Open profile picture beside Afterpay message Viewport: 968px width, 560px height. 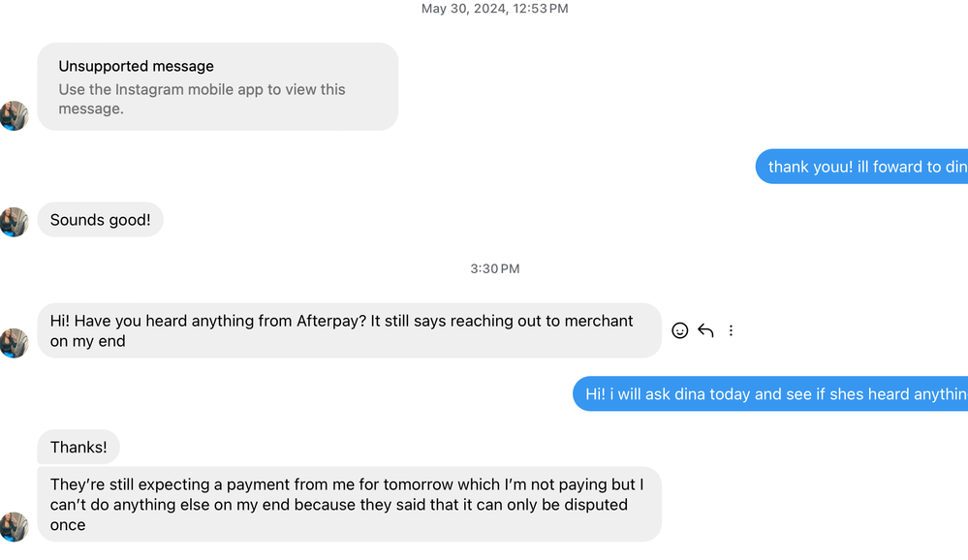click(x=15, y=343)
